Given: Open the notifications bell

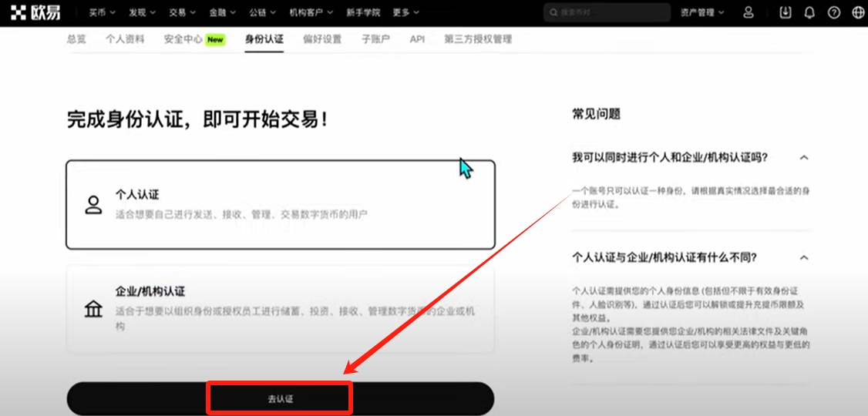Looking at the screenshot, I should (x=809, y=12).
